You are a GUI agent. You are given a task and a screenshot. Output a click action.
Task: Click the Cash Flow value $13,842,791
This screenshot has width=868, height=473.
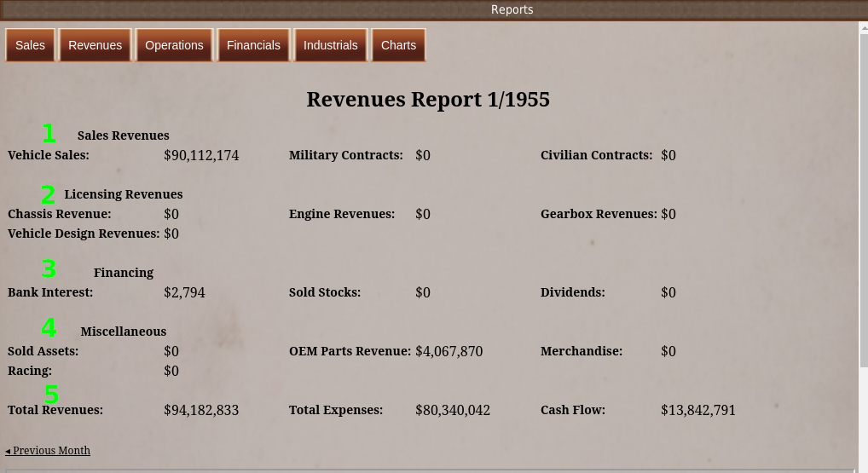pos(697,410)
